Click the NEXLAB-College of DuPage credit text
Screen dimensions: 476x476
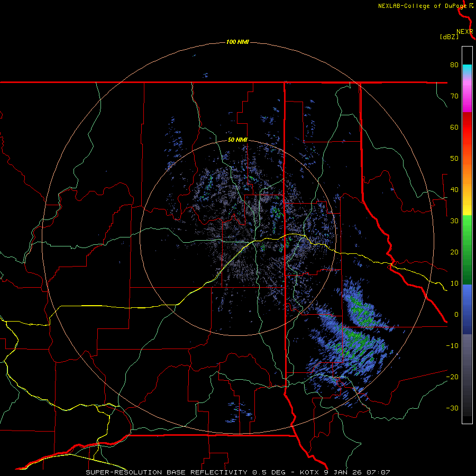click(422, 6)
